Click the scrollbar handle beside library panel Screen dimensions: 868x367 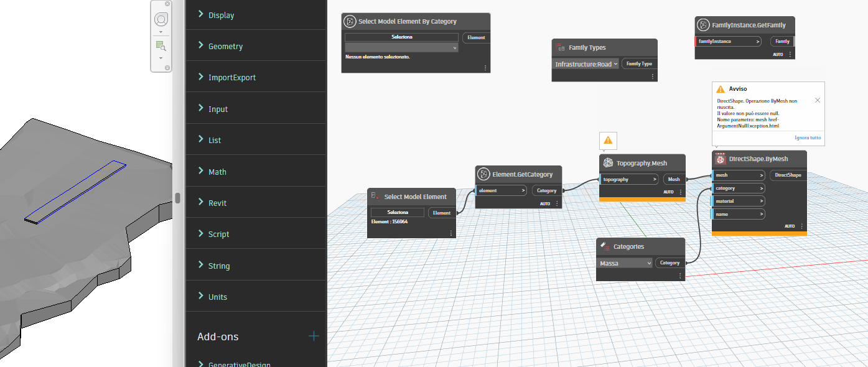click(x=177, y=198)
